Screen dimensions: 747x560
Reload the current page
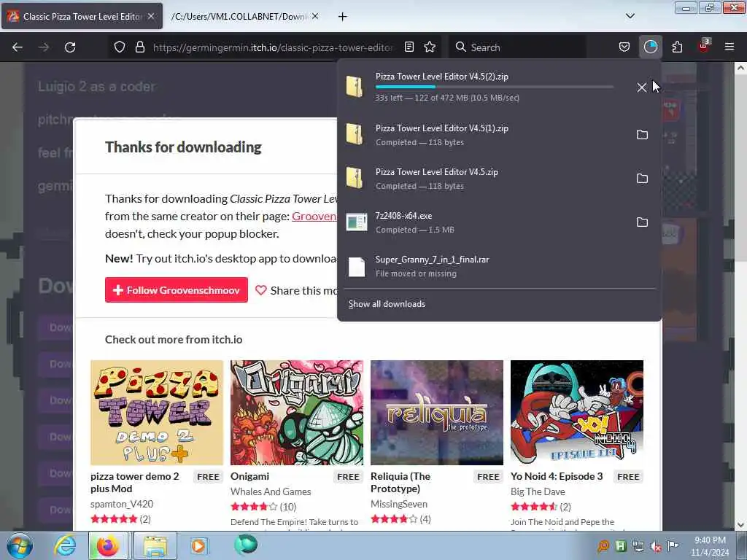pos(70,47)
